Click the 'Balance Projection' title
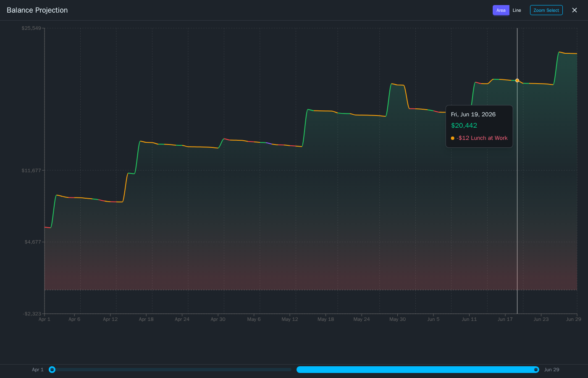 click(37, 10)
